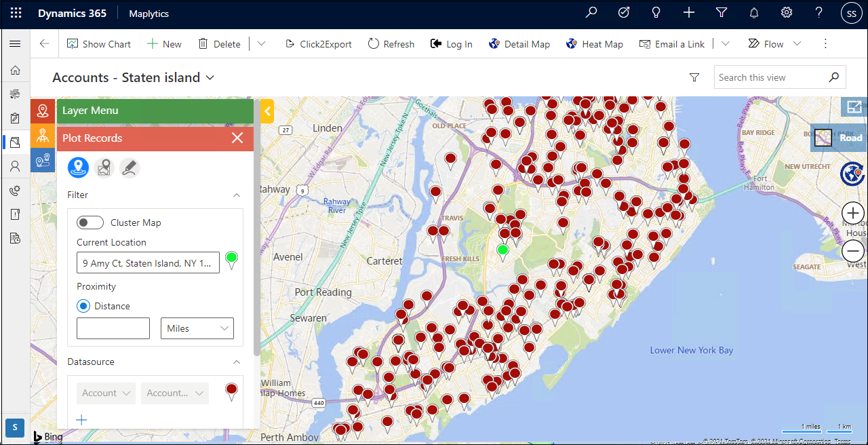Screen dimensions: 868x445
Task: Open the Account entity dropdown
Action: [106, 393]
